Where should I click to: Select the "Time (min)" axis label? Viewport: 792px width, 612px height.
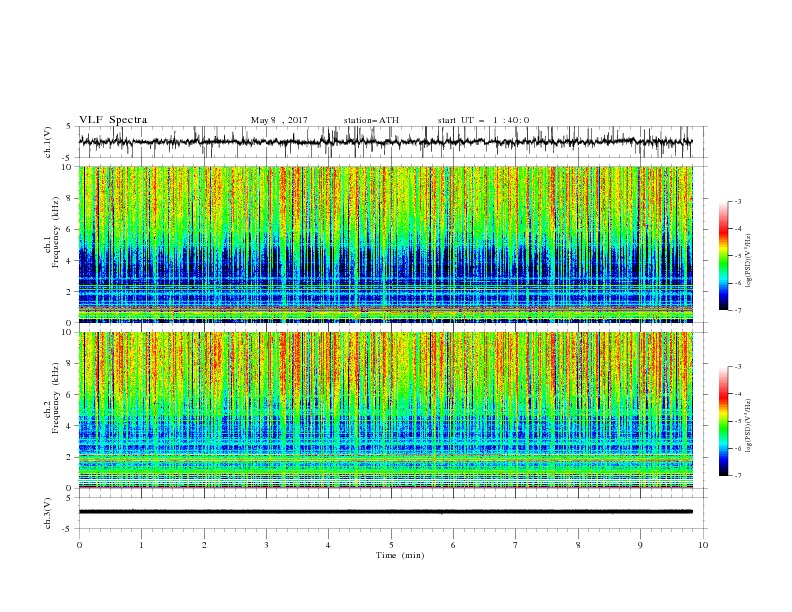coord(400,555)
